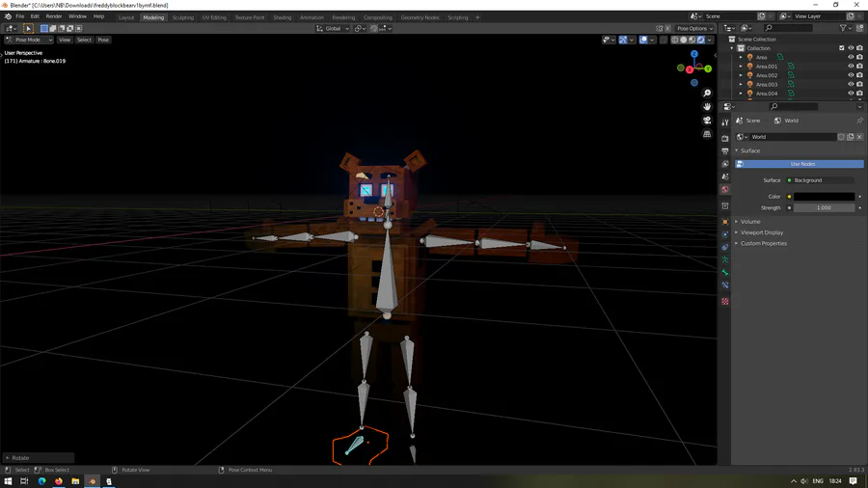Open the Render properties tab icon

pos(725,138)
